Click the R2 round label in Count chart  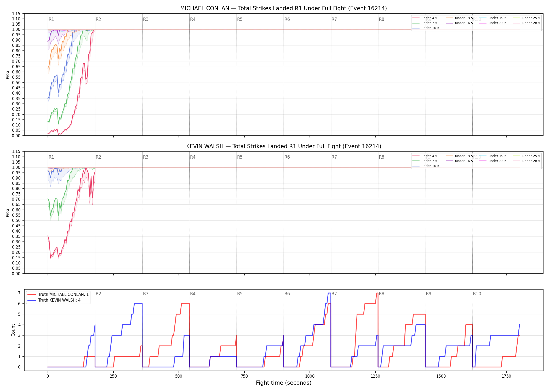coord(98,294)
